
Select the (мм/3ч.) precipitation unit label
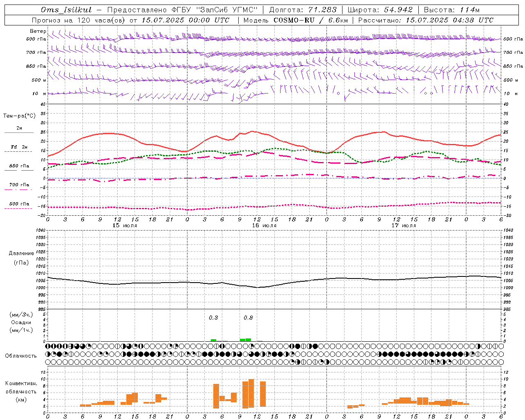[x=21, y=315]
